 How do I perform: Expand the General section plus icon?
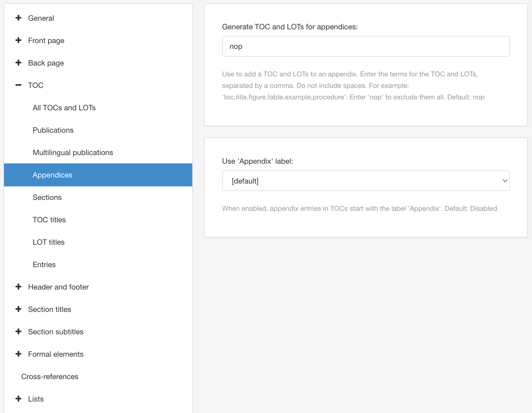point(18,18)
